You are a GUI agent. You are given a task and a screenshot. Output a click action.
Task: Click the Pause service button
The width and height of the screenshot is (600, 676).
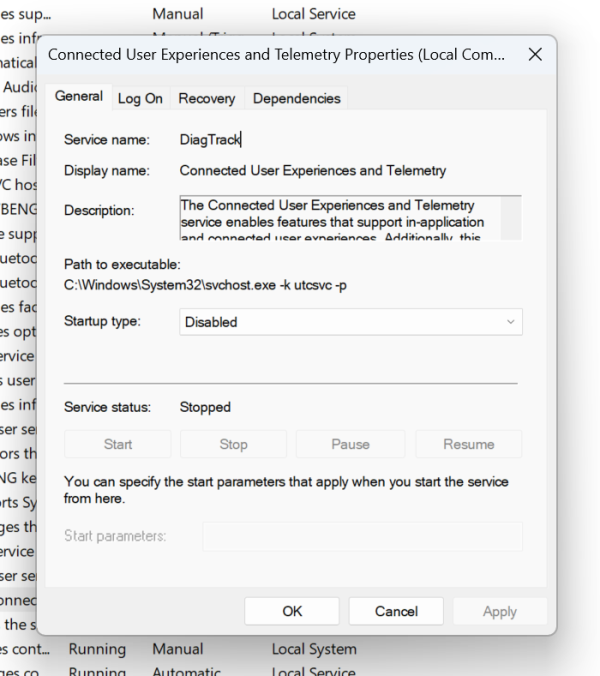(x=350, y=444)
